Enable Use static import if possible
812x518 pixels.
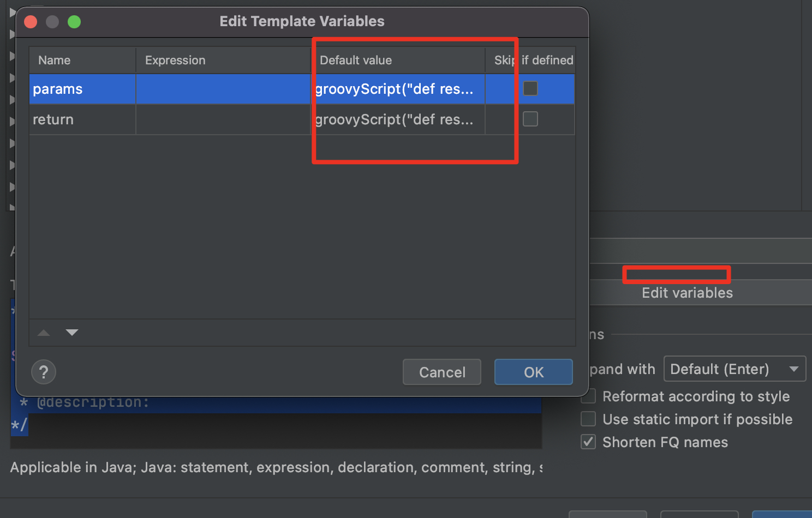tap(588, 419)
